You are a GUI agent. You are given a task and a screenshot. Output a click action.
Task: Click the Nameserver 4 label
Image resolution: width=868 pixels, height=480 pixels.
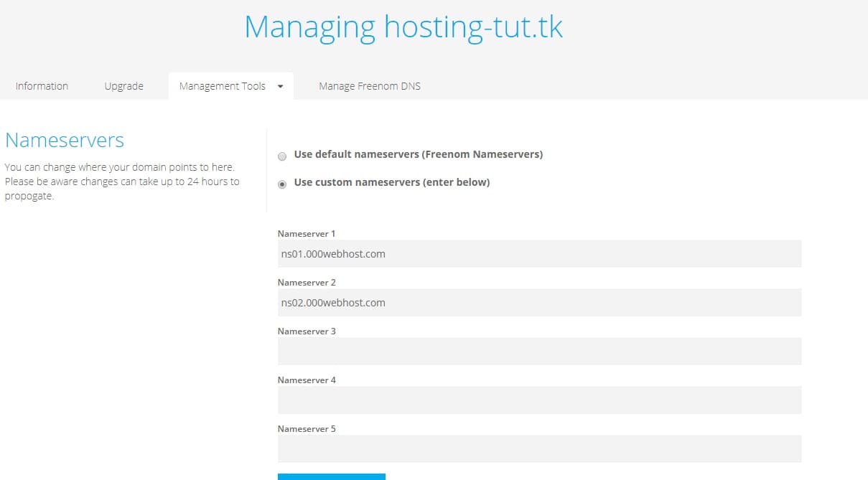pos(307,380)
